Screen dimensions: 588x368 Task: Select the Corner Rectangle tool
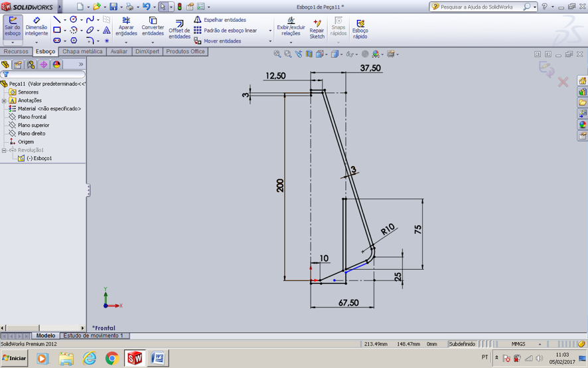click(x=57, y=30)
